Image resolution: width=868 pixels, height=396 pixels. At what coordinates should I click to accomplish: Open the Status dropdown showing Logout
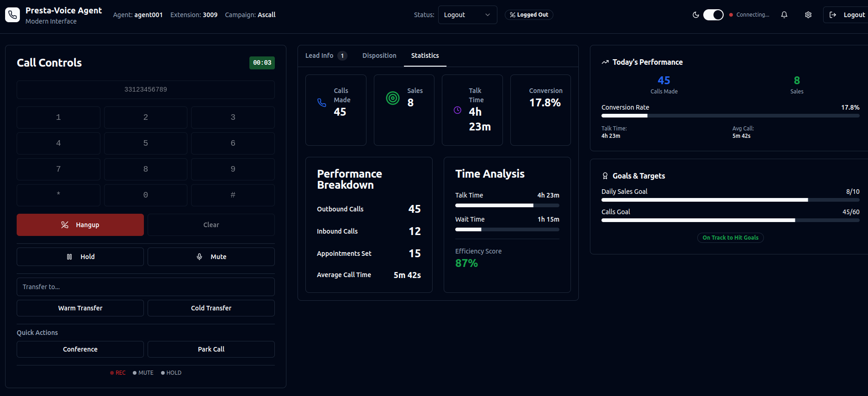[467, 15]
